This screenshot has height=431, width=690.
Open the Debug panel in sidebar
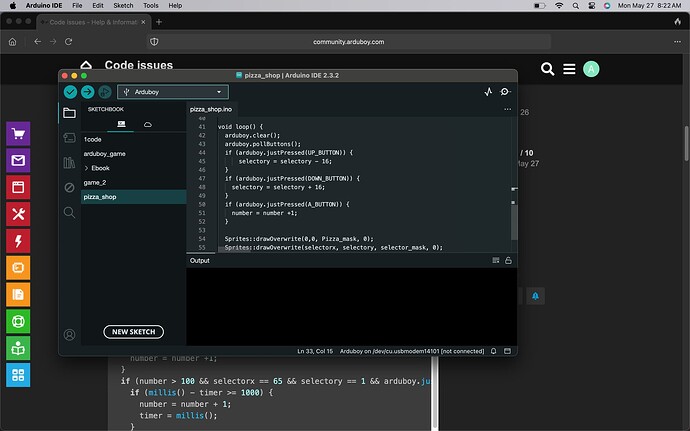click(69, 187)
